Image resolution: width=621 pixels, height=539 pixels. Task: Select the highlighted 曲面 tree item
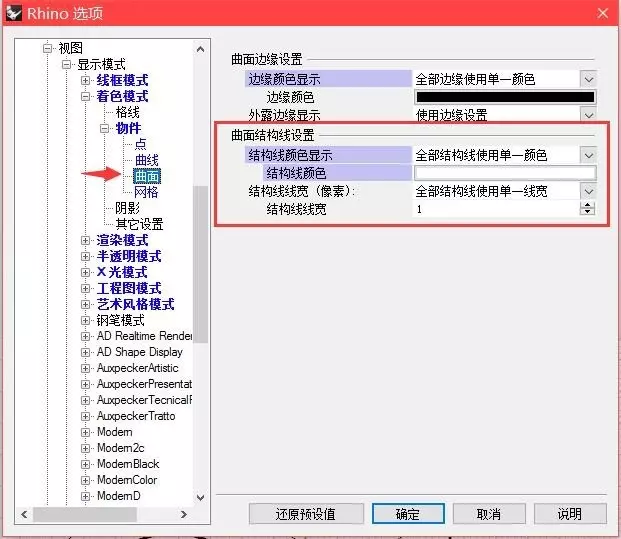coord(147,176)
